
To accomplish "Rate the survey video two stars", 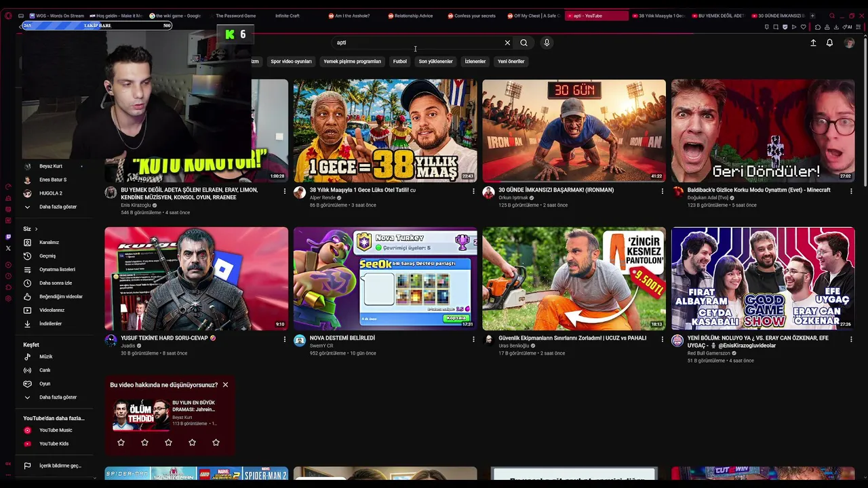I will point(144,443).
